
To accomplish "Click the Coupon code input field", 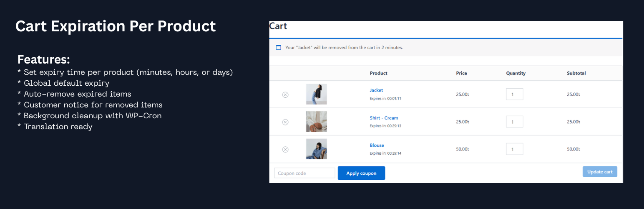I will click(304, 173).
